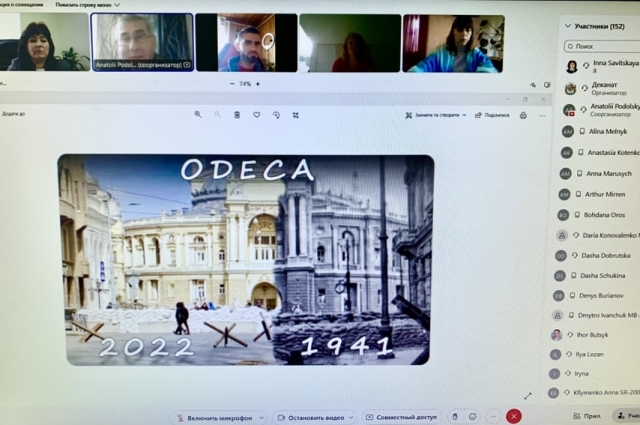The height and width of the screenshot is (425, 640).
Task: Click the plus to increase 74% zoom
Action: coord(257,84)
